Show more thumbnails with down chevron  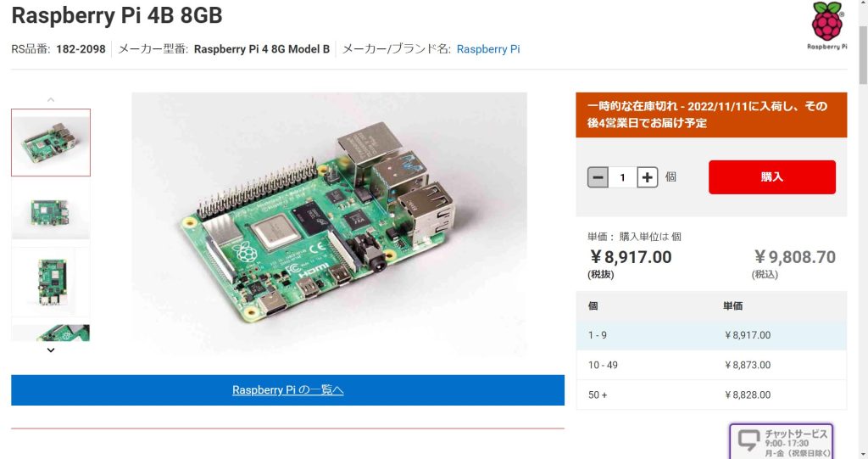click(51, 350)
